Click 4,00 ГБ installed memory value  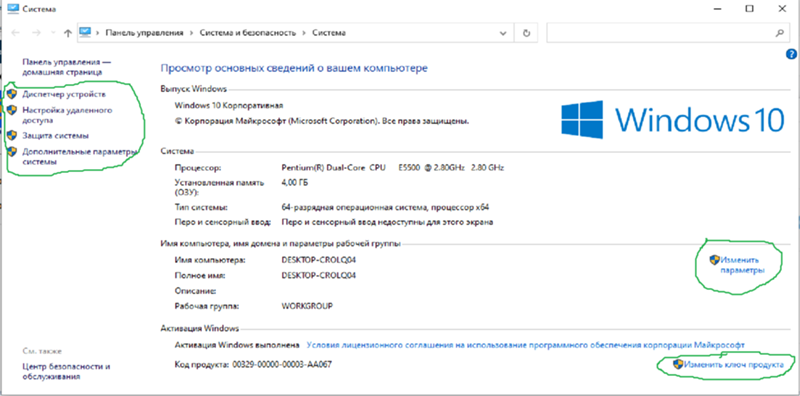294,182
